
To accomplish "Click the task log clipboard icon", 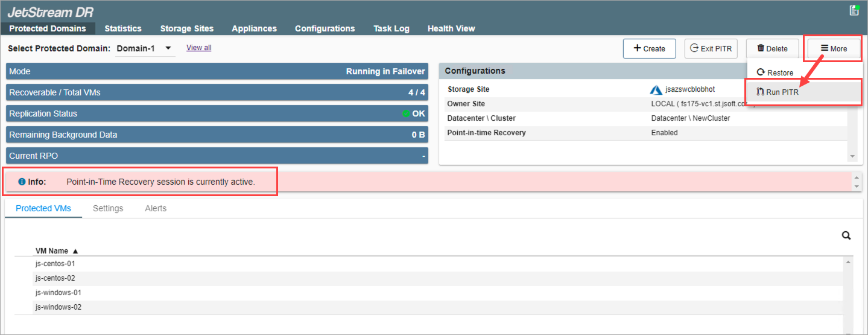I will 854,10.
